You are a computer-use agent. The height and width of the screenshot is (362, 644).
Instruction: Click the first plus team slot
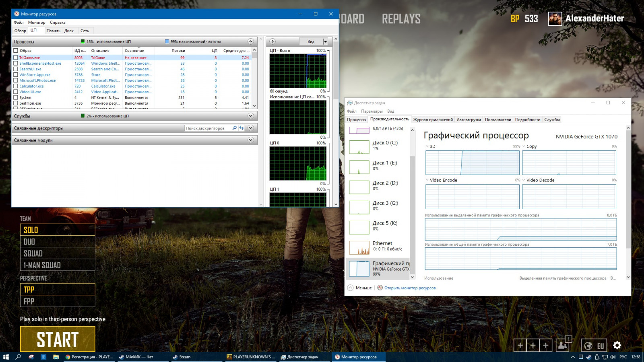click(x=520, y=345)
